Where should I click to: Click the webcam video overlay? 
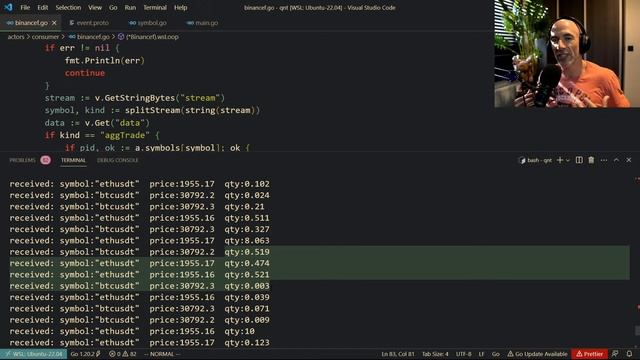coord(567,54)
